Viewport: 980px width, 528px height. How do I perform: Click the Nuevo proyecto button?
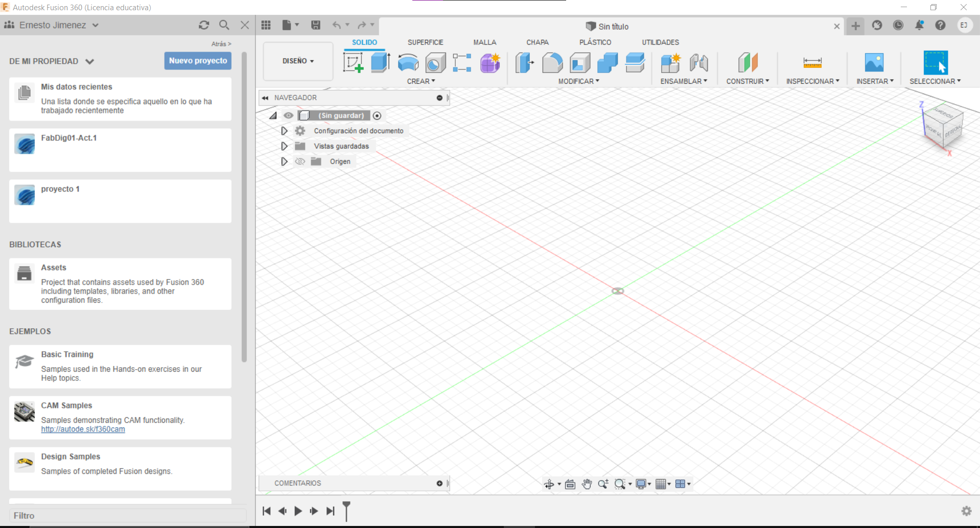198,61
